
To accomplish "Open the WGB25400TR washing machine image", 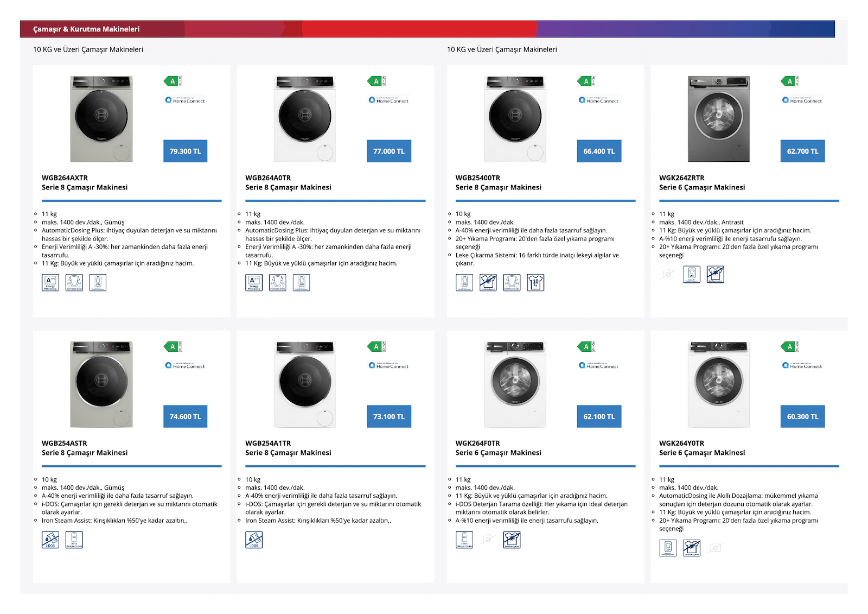I will pos(515,119).
